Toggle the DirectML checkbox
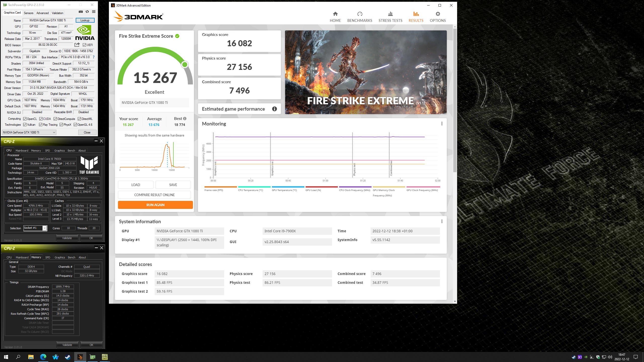Image resolution: width=644 pixels, height=362 pixels. (x=79, y=119)
